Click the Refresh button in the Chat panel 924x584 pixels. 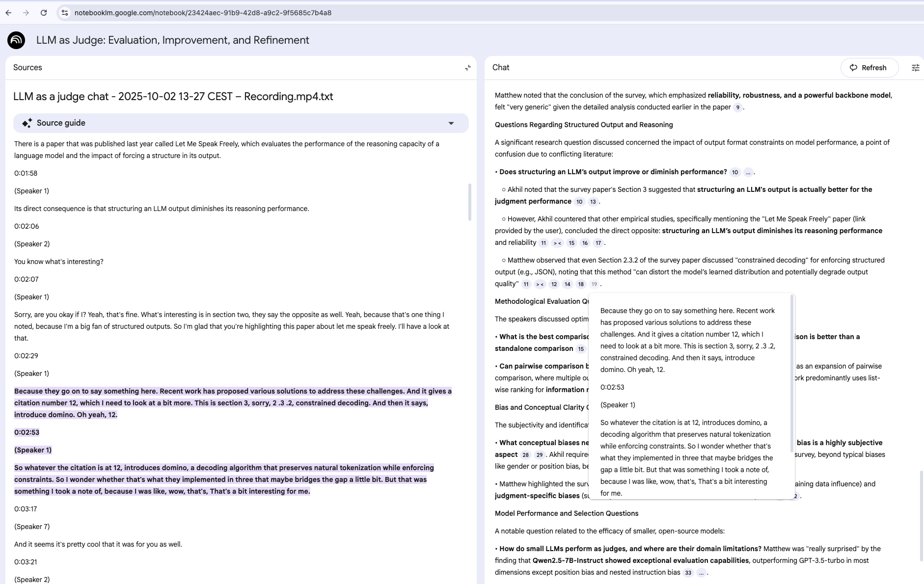[869, 68]
